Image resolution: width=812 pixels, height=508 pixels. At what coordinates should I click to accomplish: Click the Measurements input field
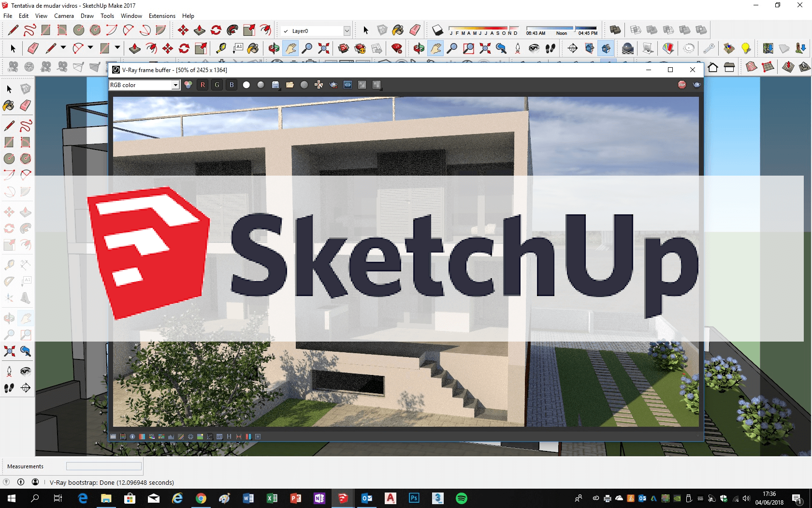click(x=104, y=466)
